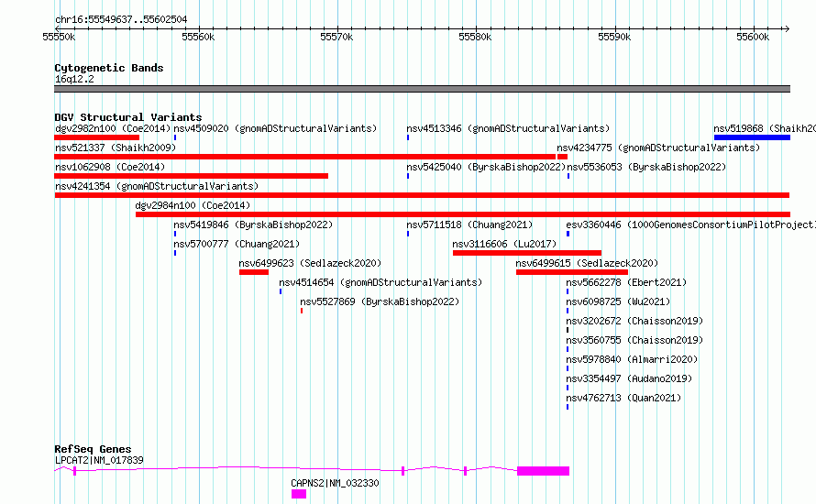The height and width of the screenshot is (504, 816).
Task: Click the chr16:55549637..55602504 region text
Action: [x=121, y=20]
